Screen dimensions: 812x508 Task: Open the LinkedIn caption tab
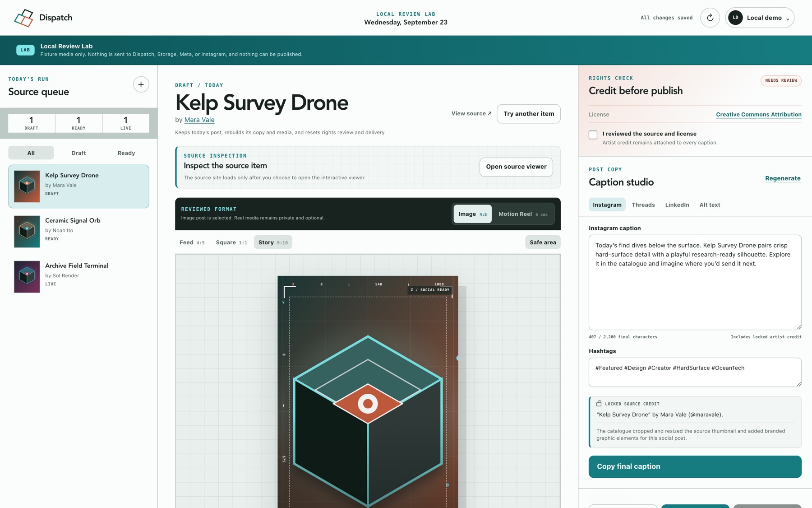tap(677, 205)
